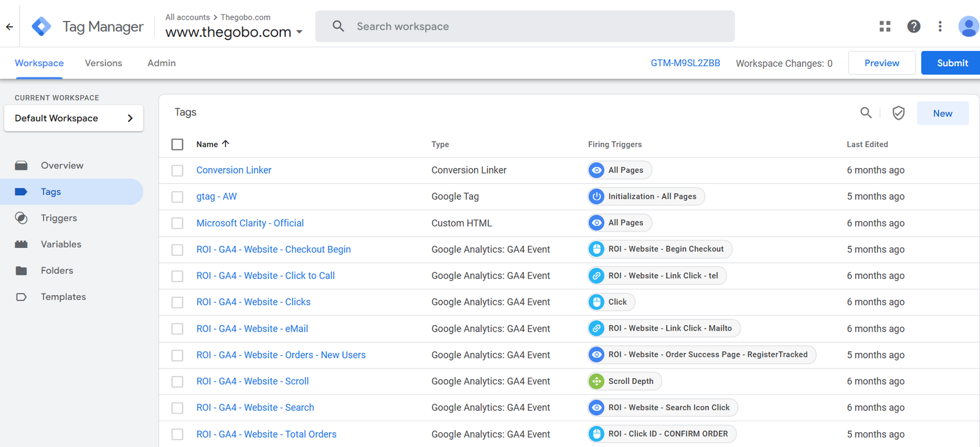Open the user account avatar
Screen dimensions: 980x447
pos(968,26)
